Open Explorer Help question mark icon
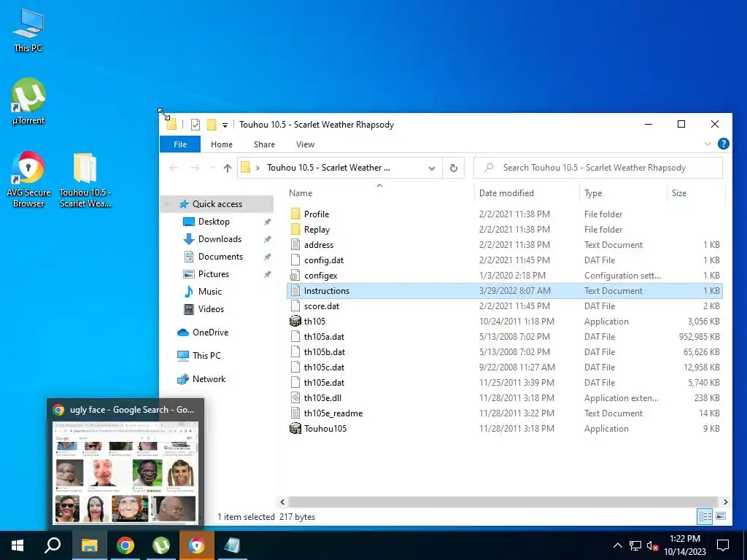Viewport: 747px width, 560px height. tap(723, 144)
